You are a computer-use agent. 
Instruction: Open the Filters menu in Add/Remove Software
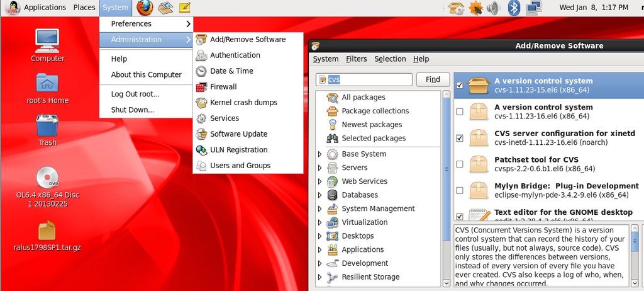click(x=356, y=59)
